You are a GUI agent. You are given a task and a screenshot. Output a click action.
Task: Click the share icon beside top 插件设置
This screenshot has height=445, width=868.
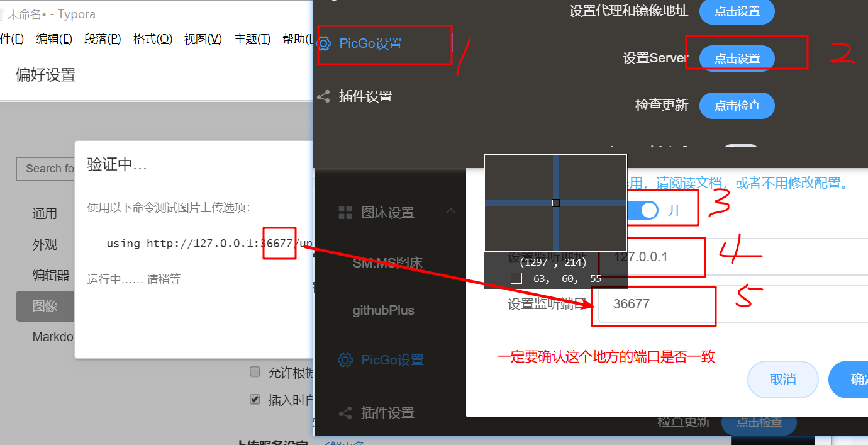[324, 96]
